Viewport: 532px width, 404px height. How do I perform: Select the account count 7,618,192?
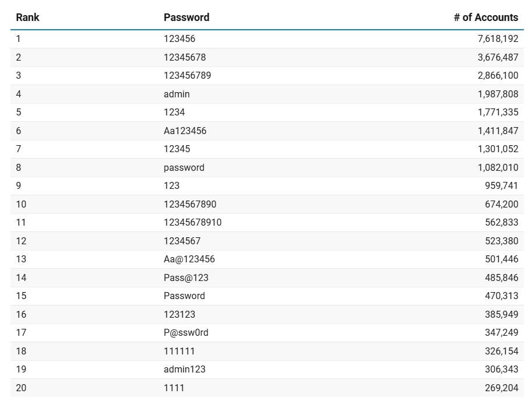click(x=498, y=38)
